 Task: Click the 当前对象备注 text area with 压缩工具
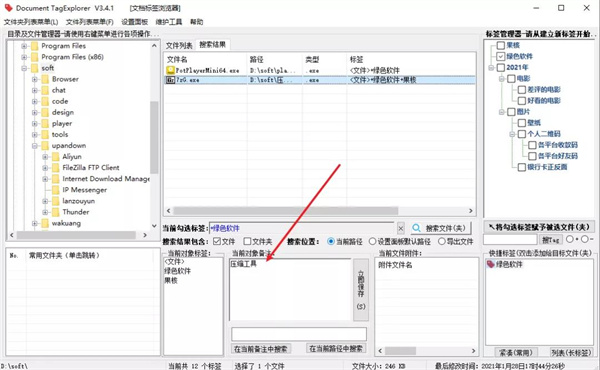[290, 290]
